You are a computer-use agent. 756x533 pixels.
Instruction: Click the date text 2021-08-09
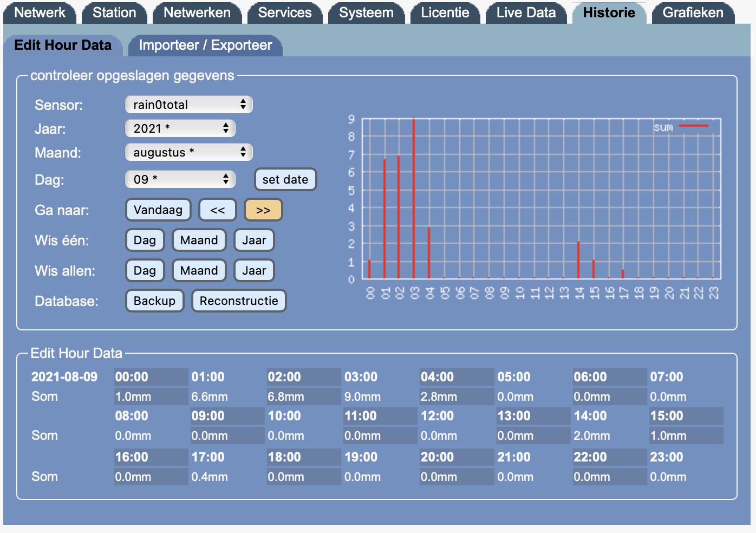[64, 377]
